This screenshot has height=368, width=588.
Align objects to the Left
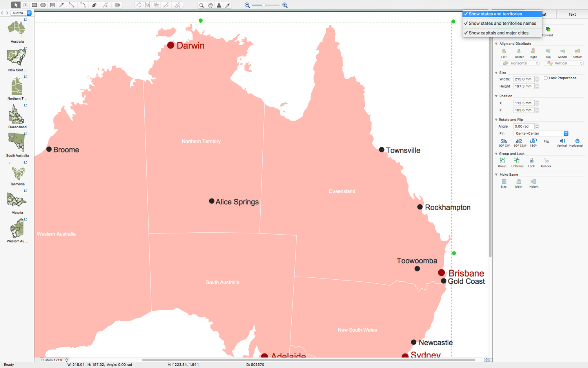point(504,53)
